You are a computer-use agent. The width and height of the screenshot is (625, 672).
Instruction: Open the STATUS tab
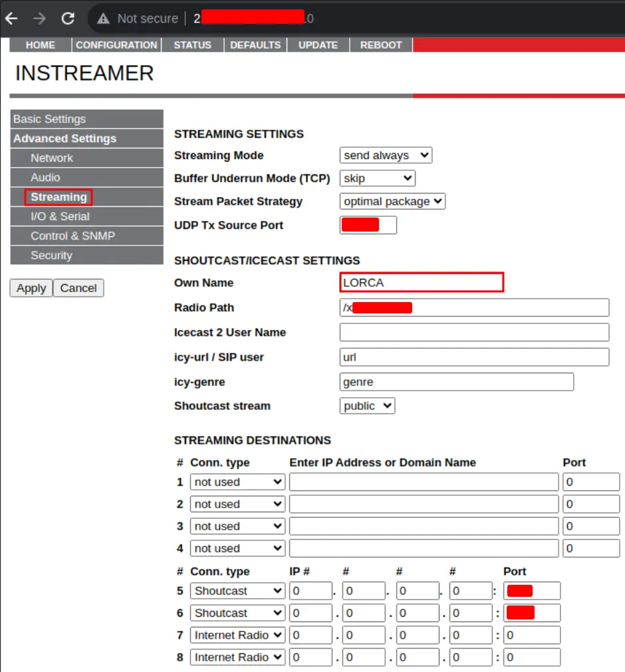(x=192, y=45)
